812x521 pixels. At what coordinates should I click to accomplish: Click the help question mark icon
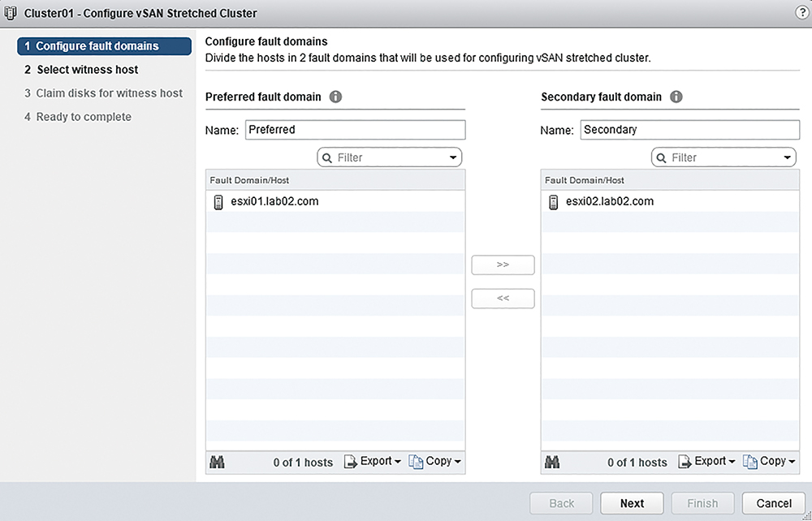(801, 13)
